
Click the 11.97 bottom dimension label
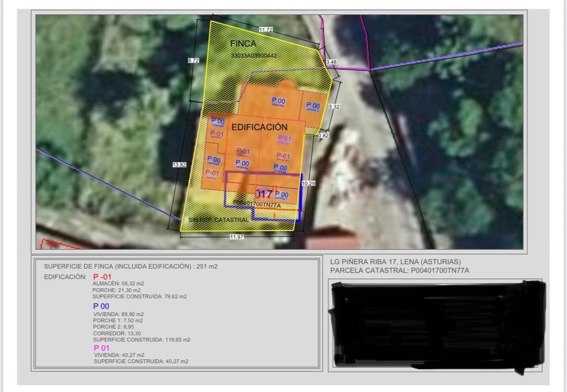[237, 237]
